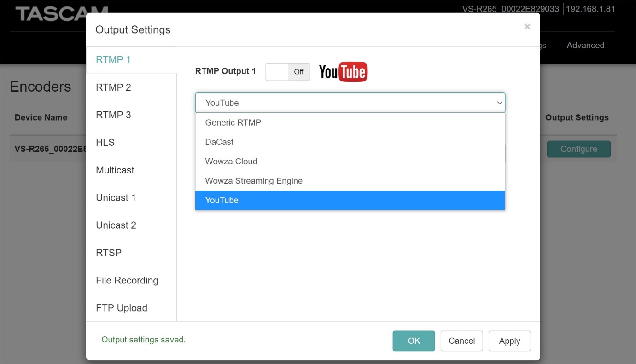Go to the HLS tab

[x=105, y=143]
